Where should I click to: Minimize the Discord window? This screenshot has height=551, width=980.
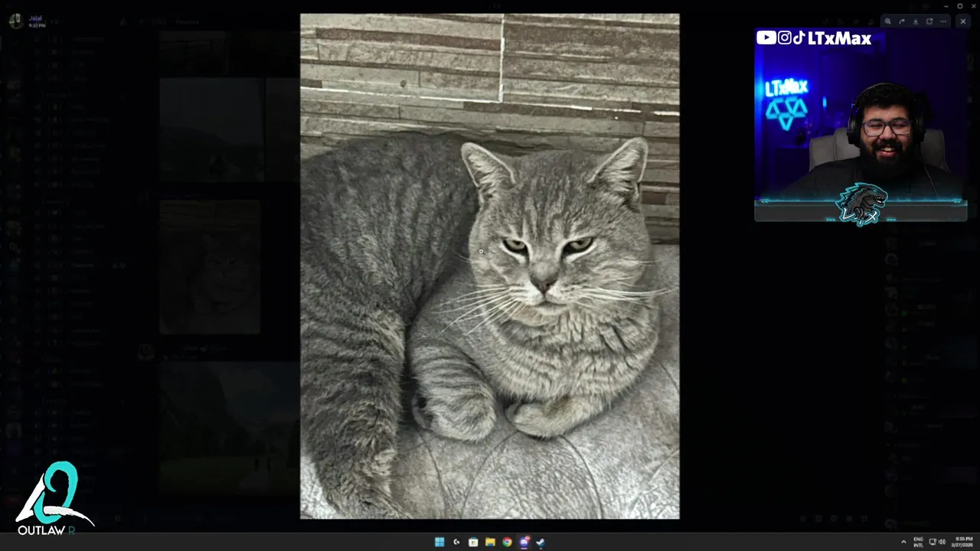pos(946,6)
